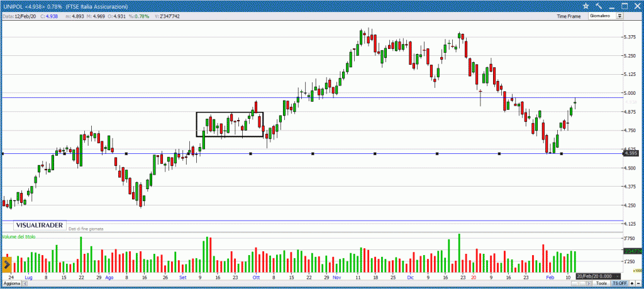Close the UNIPOL chart window

636,6
